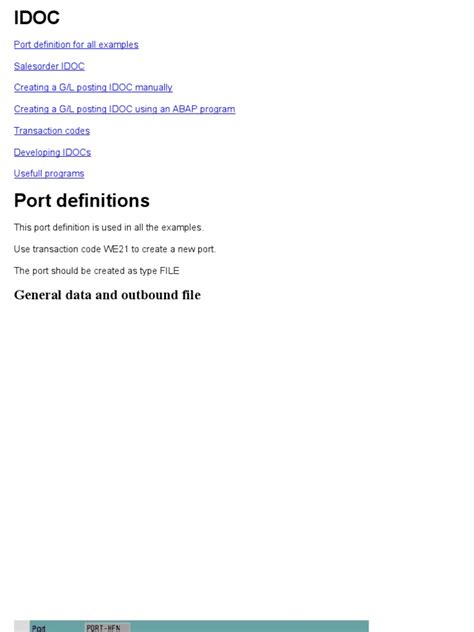The width and height of the screenshot is (474, 632).
Task: Click the Port field containing PORT-HFN
Action: 108,627
